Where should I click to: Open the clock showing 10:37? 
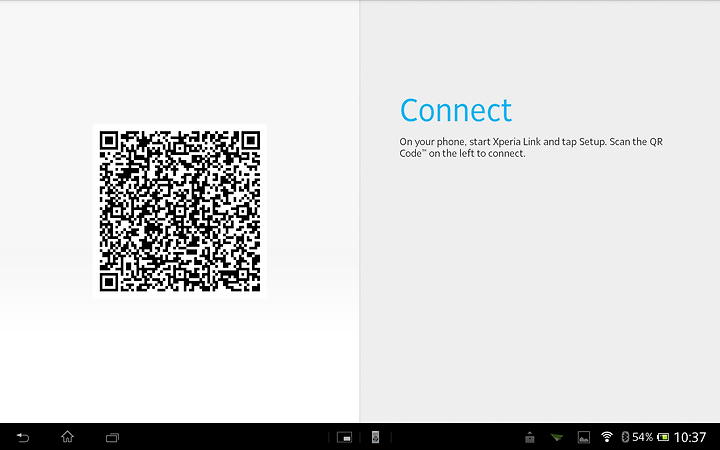coord(690,437)
